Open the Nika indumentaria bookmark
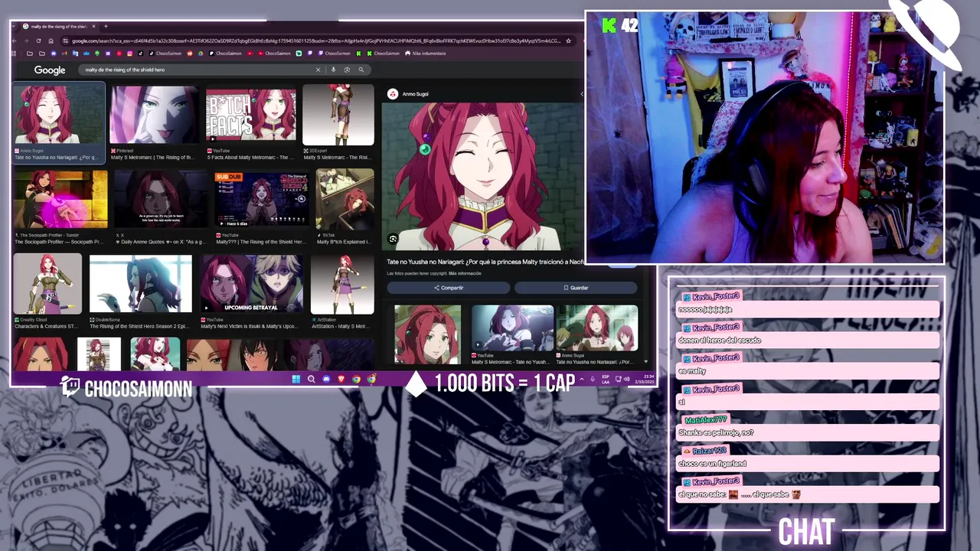The height and width of the screenshot is (551, 980). point(425,54)
